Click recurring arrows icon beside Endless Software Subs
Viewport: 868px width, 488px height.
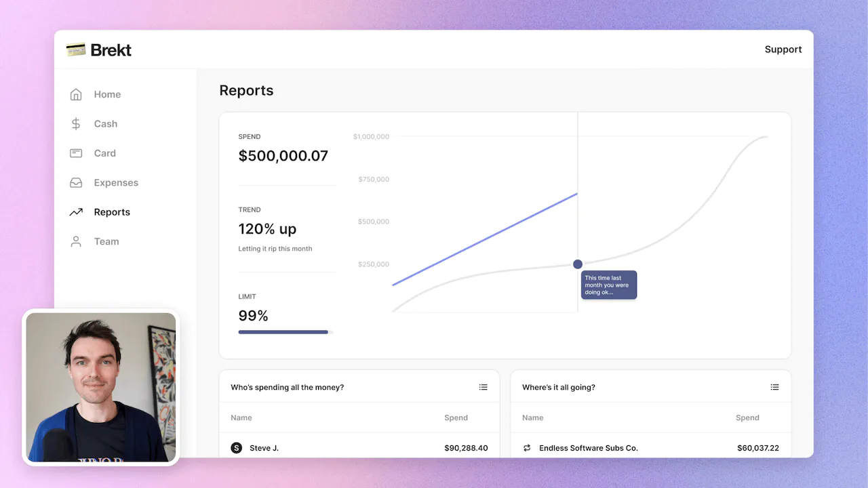[x=527, y=448]
